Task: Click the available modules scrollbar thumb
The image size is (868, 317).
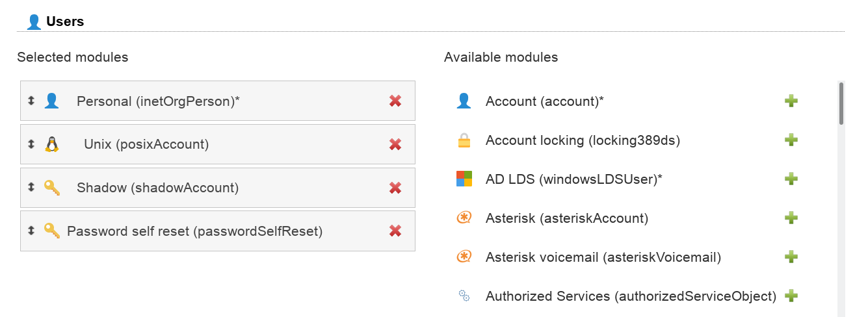Action: tap(841, 103)
